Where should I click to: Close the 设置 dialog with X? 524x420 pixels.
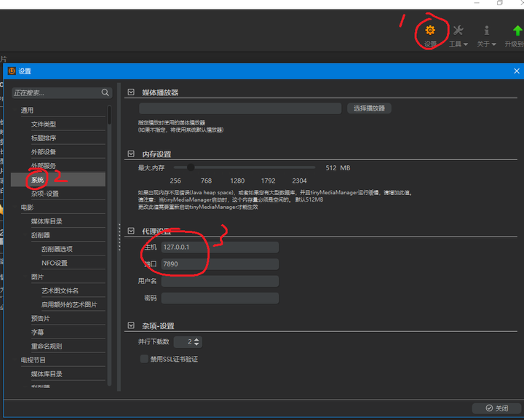(516, 71)
